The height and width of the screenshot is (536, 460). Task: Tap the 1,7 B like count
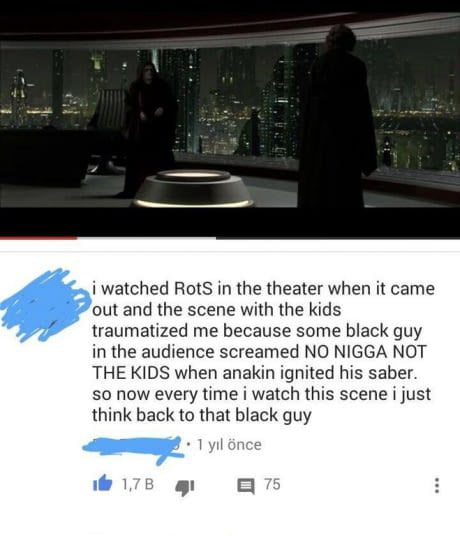point(138,484)
